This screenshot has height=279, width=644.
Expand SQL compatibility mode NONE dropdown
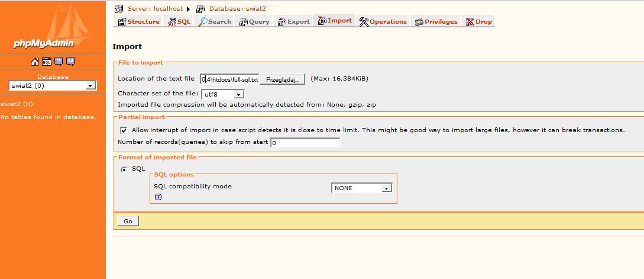click(361, 188)
